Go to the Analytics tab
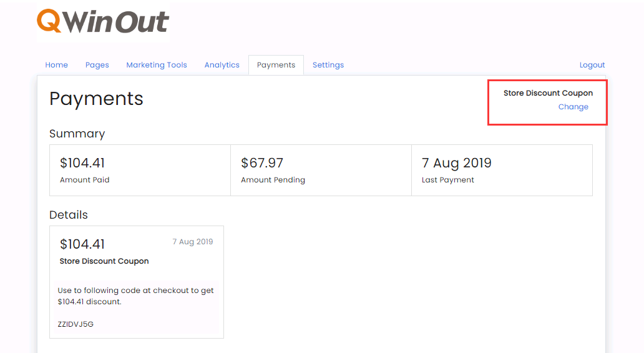Image resolution: width=644 pixels, height=353 pixels. (x=222, y=65)
